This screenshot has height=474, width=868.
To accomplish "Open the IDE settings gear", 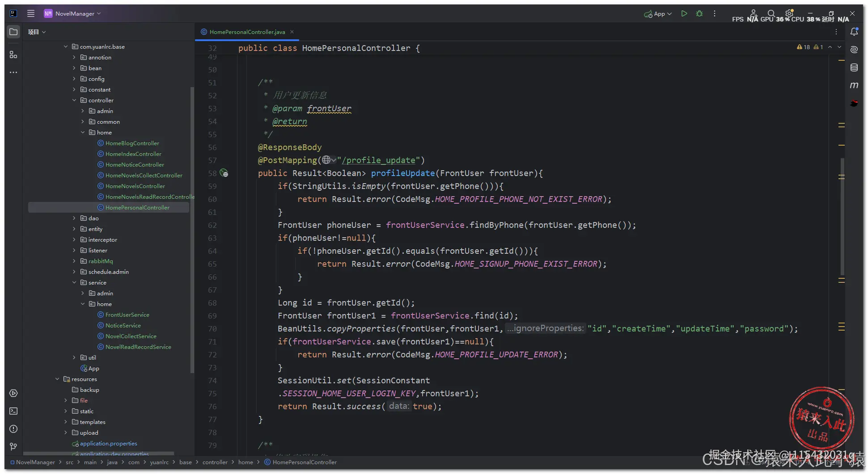I will [x=789, y=13].
